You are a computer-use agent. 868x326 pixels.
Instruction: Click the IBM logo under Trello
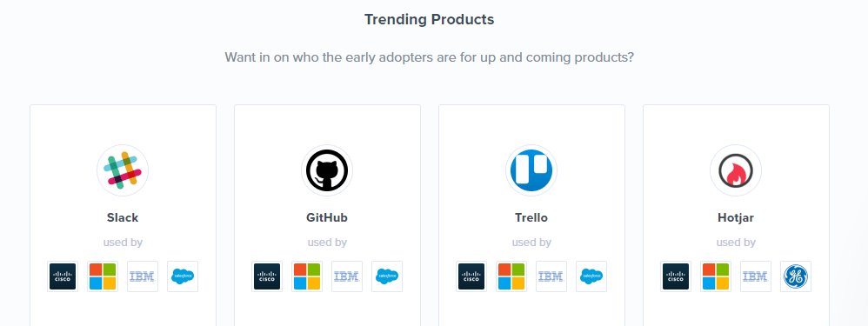click(551, 276)
